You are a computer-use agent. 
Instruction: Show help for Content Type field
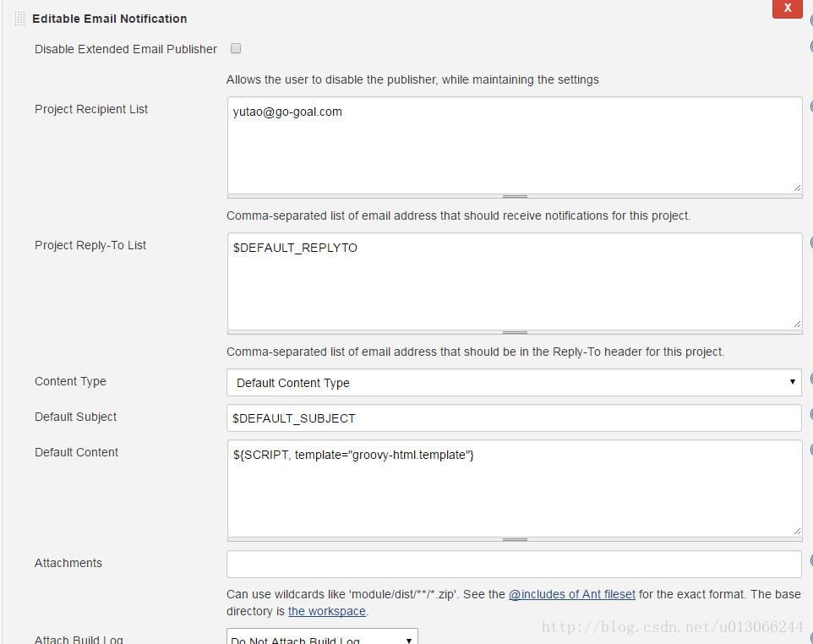[811, 379]
